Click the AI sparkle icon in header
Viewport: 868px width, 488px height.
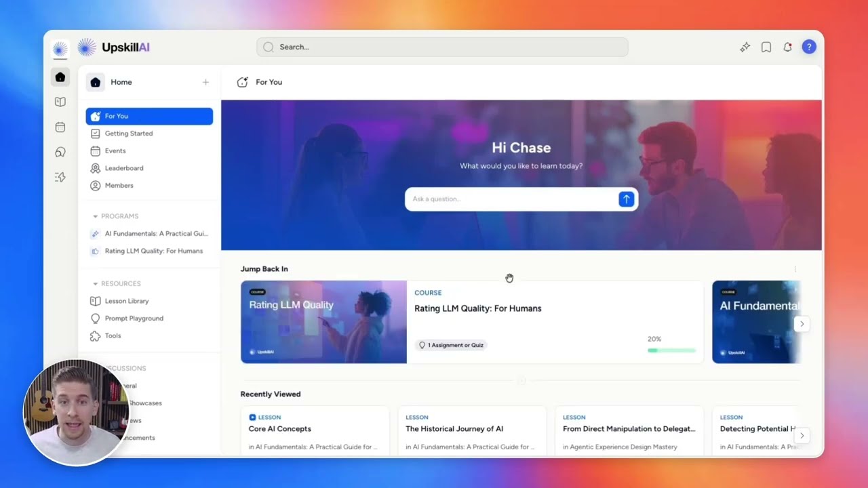tap(745, 47)
